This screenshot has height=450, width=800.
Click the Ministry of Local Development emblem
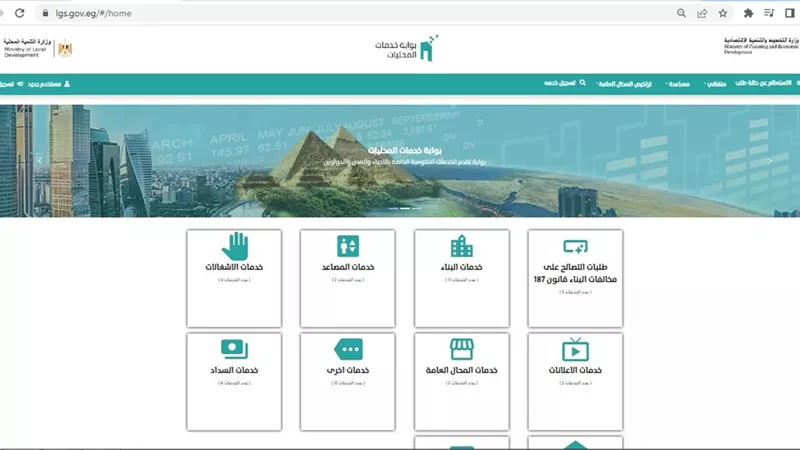pos(65,48)
